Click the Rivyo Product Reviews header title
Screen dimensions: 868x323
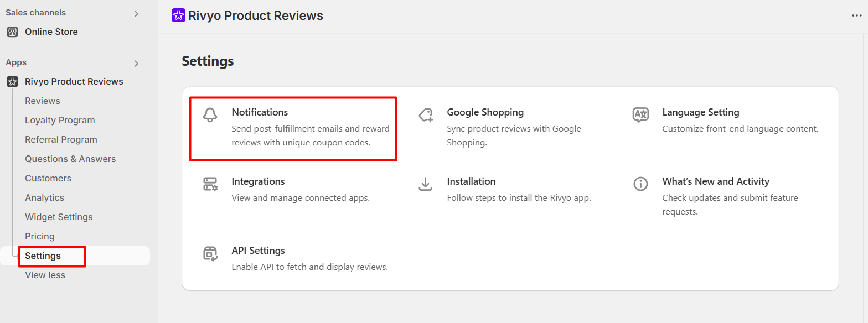pyautogui.click(x=256, y=15)
